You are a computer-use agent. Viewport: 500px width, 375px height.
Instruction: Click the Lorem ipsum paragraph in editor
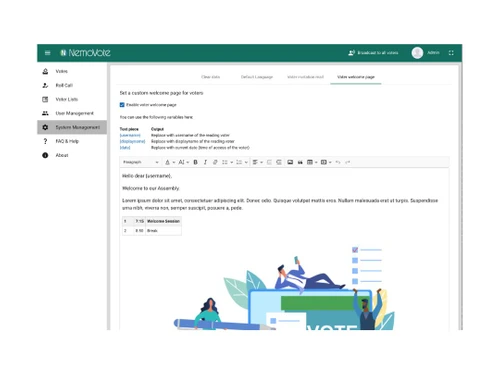pos(280,204)
